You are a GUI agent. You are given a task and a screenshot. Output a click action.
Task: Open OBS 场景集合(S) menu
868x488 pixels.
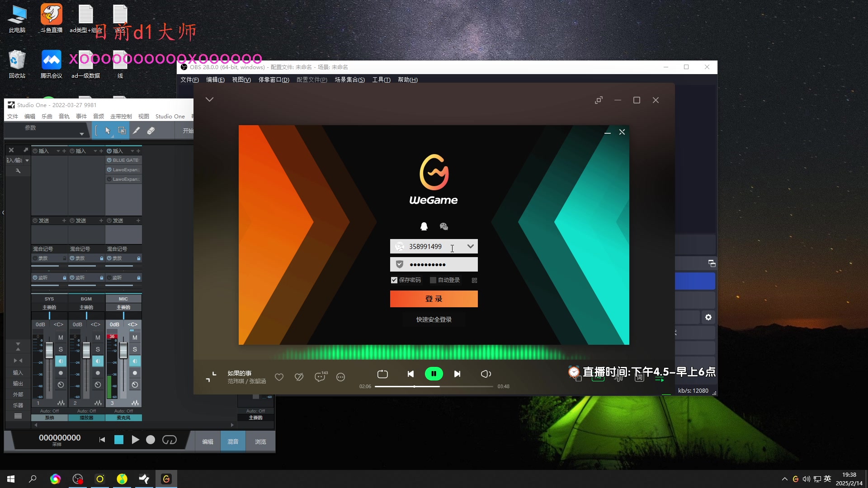point(349,80)
